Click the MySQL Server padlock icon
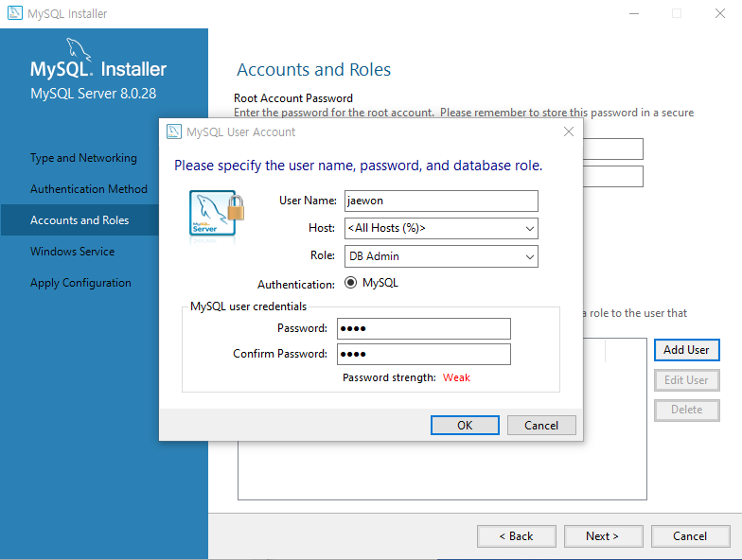742x560 pixels. [217, 214]
